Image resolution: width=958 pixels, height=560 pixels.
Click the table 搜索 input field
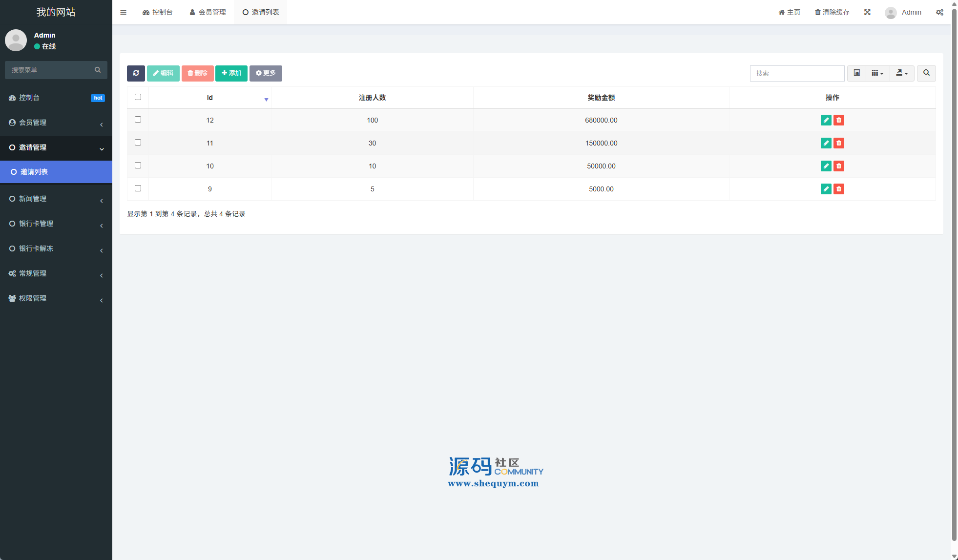(x=797, y=73)
